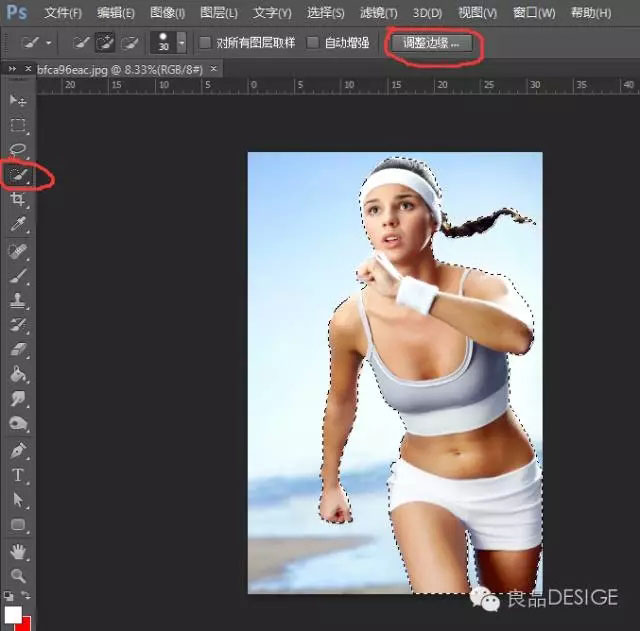This screenshot has width=640, height=631.
Task: Select the Quick Selection tool in toolbox
Action: pyautogui.click(x=18, y=175)
